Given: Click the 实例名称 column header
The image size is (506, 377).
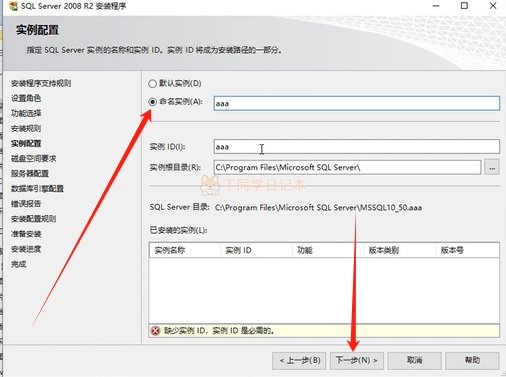Looking at the screenshot, I should click(x=185, y=250).
